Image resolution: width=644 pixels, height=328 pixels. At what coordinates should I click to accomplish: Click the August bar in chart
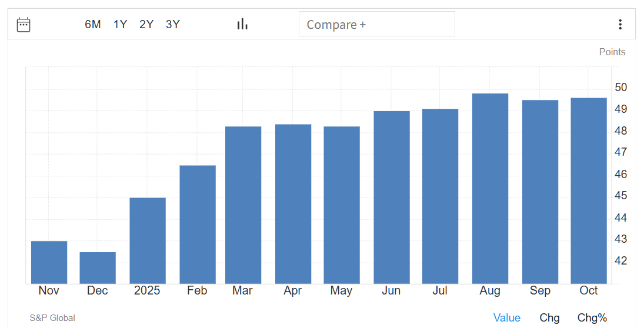[490, 188]
